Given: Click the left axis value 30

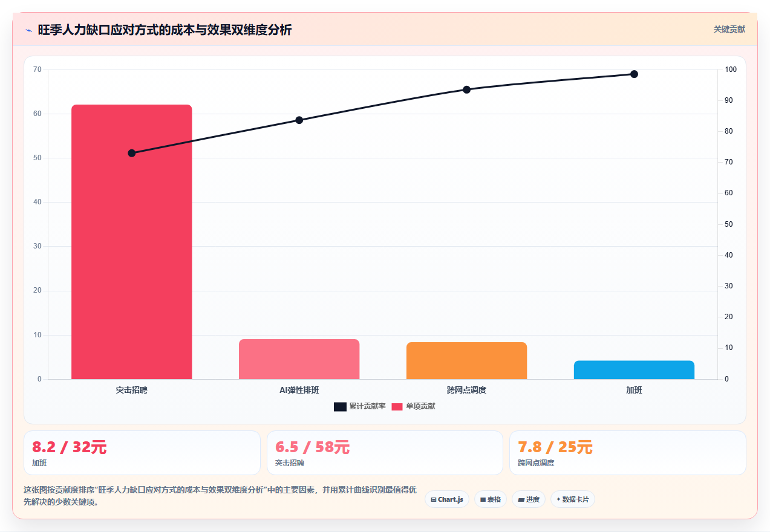Looking at the screenshot, I should pos(38,246).
